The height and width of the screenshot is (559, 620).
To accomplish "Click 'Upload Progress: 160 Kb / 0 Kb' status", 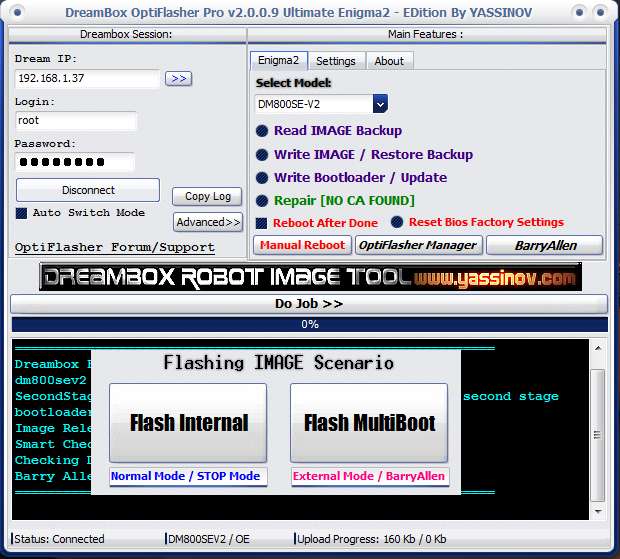I will 372,539.
